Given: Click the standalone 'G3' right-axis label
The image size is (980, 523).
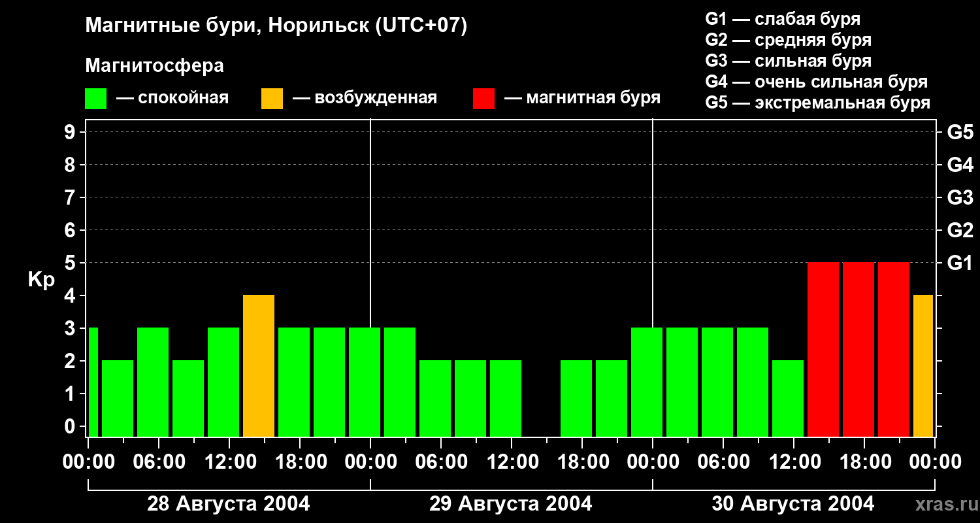Looking at the screenshot, I should (960, 197).
